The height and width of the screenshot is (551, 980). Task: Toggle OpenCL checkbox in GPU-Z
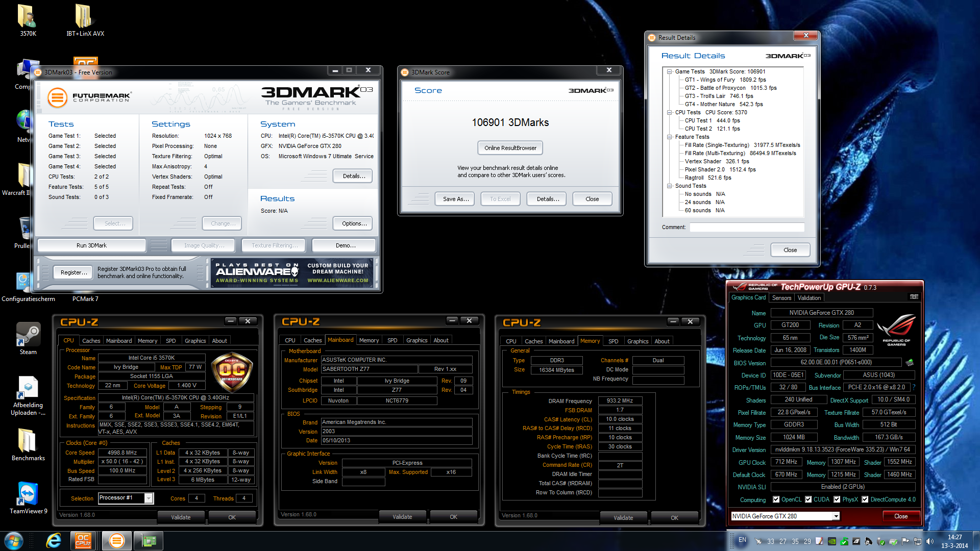(776, 499)
